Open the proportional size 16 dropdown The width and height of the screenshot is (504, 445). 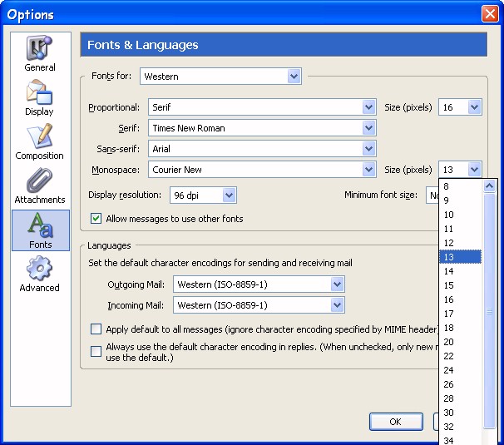coord(460,107)
